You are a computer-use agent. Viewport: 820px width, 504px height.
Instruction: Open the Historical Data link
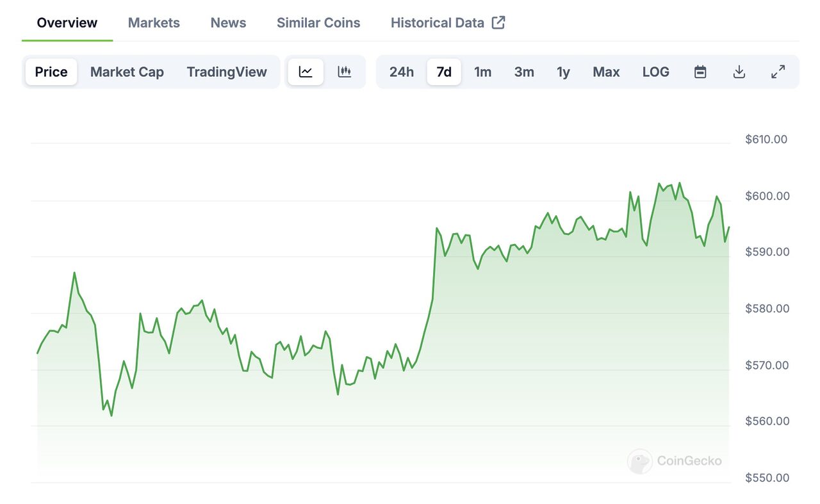[438, 22]
